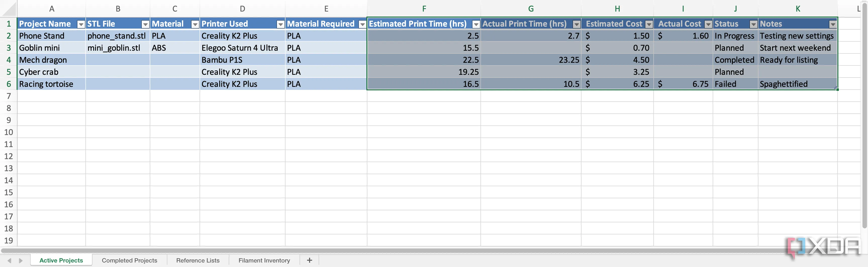
Task: Select column J header
Action: click(735, 9)
